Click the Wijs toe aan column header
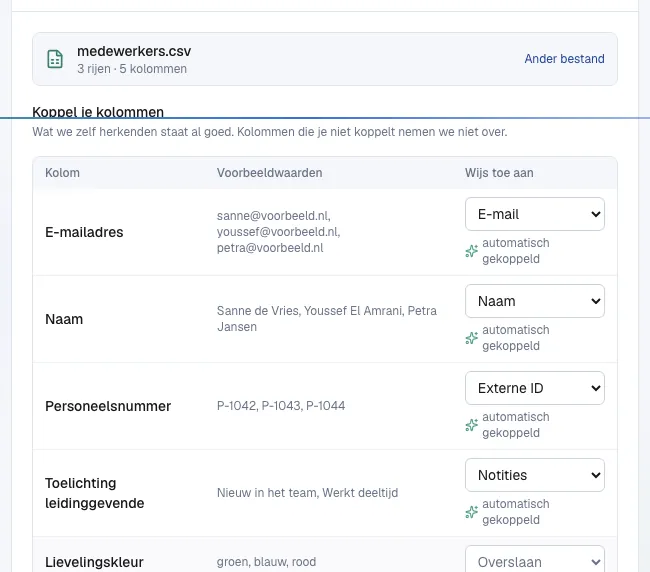This screenshot has height=572, width=650. tap(499, 173)
